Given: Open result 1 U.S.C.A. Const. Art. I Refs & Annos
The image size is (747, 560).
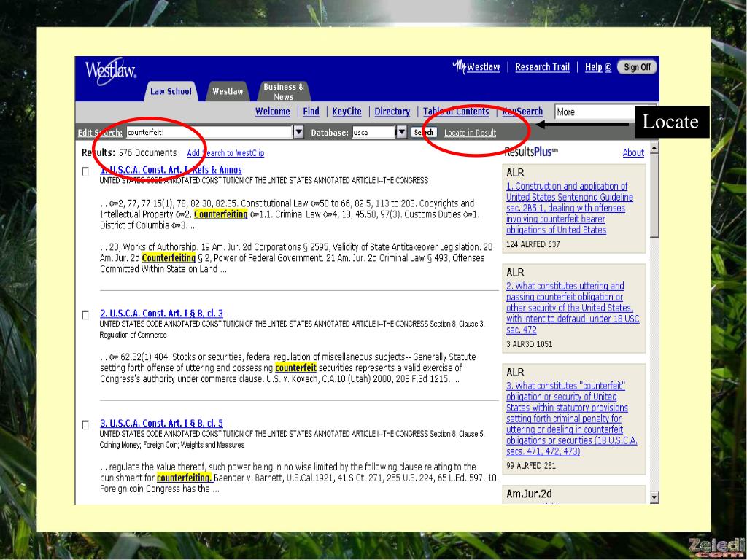Looking at the screenshot, I should pos(171,169).
